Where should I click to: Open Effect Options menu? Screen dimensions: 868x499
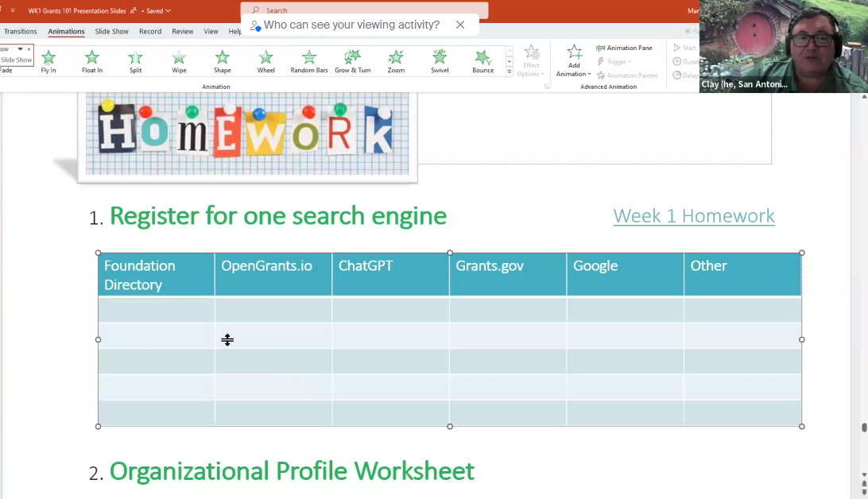click(531, 61)
